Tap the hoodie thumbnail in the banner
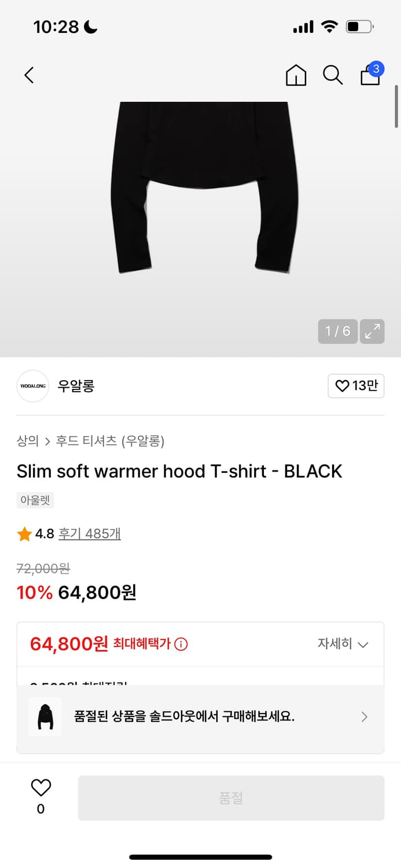 [x=45, y=716]
